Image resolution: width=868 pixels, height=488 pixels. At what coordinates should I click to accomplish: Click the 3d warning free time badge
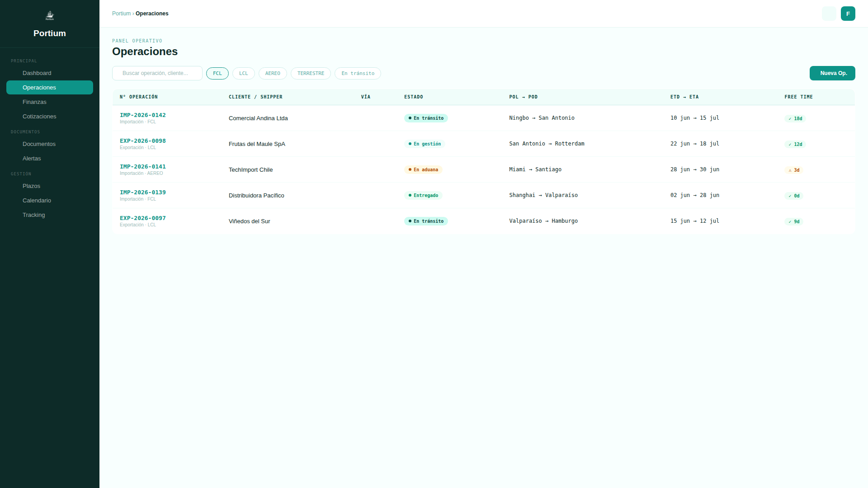(794, 170)
